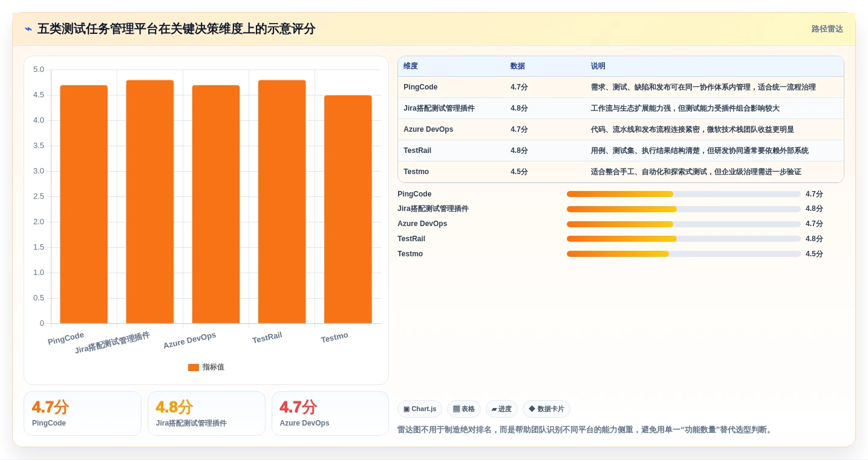Image resolution: width=868 pixels, height=460 pixels.
Task: Click the PingCode 4.7分 data card
Action: [x=82, y=413]
